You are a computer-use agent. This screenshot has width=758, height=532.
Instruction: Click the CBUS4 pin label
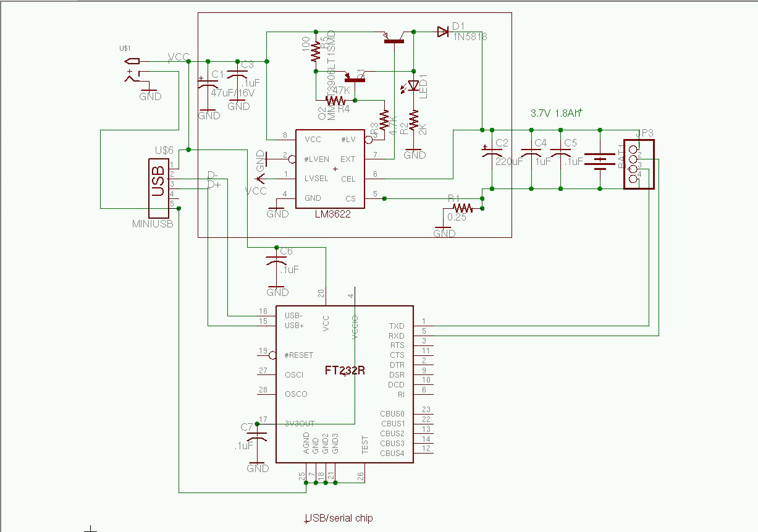pos(393,454)
